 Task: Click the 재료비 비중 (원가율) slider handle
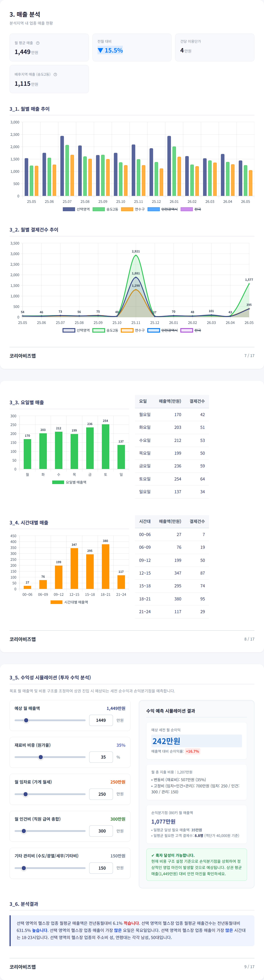(41, 757)
